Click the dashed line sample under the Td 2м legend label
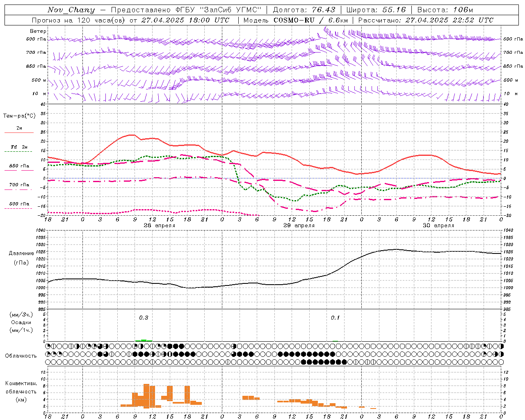 point(18,152)
